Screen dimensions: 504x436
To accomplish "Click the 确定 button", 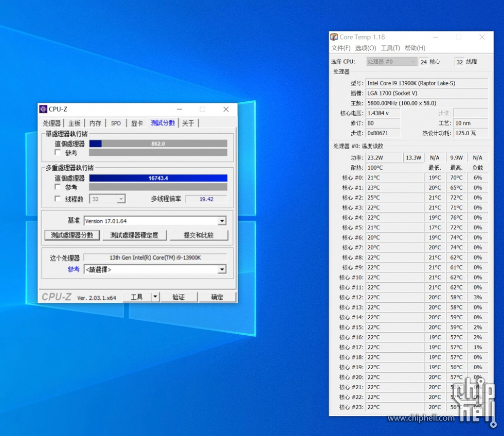I will point(217,297).
